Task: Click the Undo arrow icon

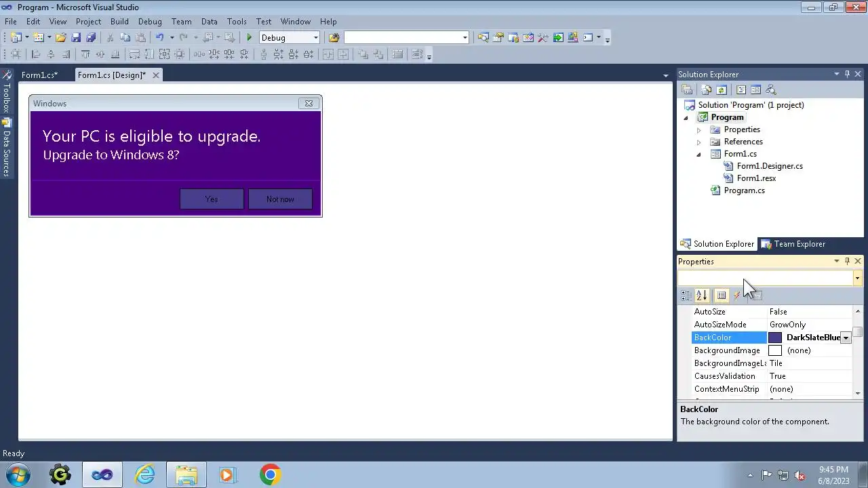Action: click(159, 38)
